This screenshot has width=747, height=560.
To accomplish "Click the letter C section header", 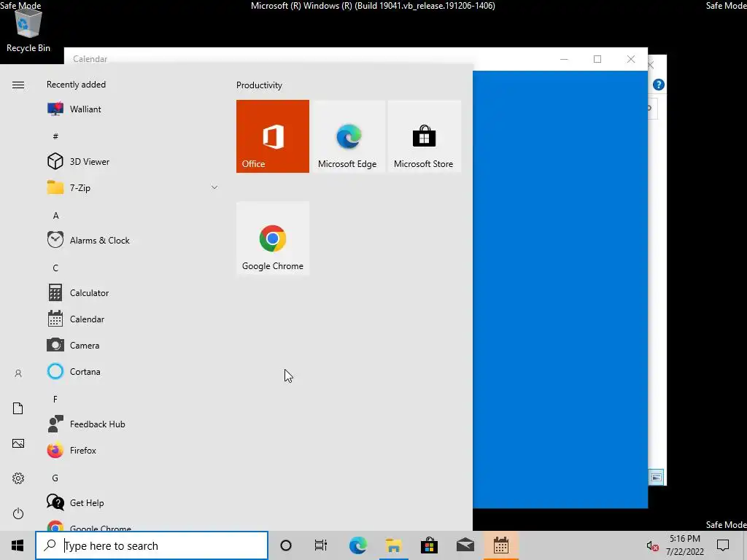I will click(55, 268).
